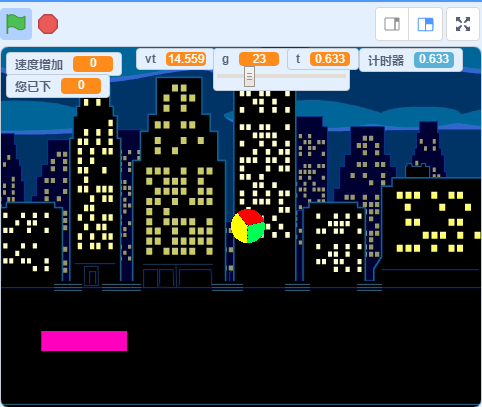This screenshot has width=482, height=407.
Task: Click the g value 23
Action: pos(259,59)
